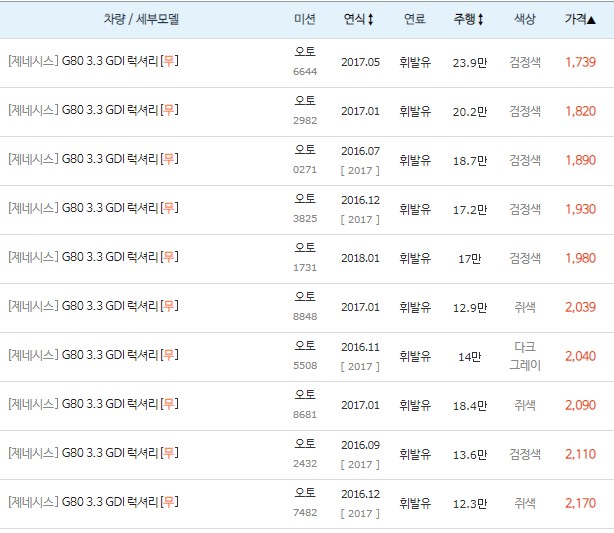Screen dimensions: 614x533
Task: Click mileage 23.9만
Action: [x=470, y=63]
